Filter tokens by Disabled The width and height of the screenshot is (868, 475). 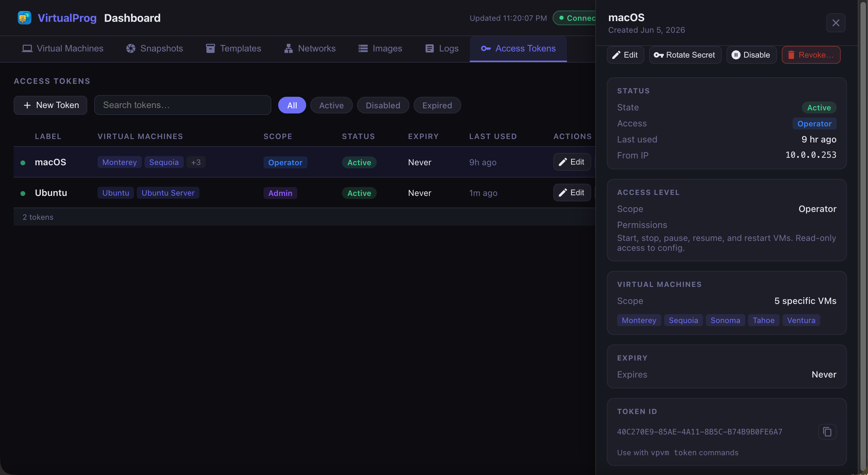coord(383,105)
